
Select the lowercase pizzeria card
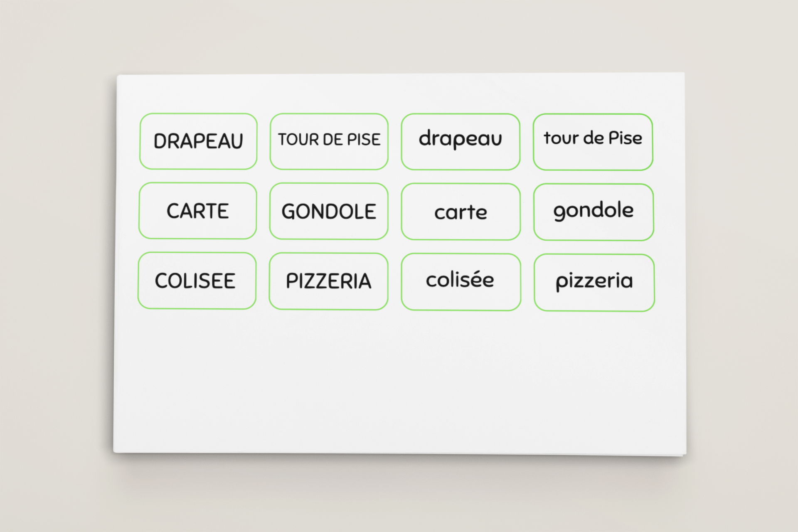click(594, 283)
